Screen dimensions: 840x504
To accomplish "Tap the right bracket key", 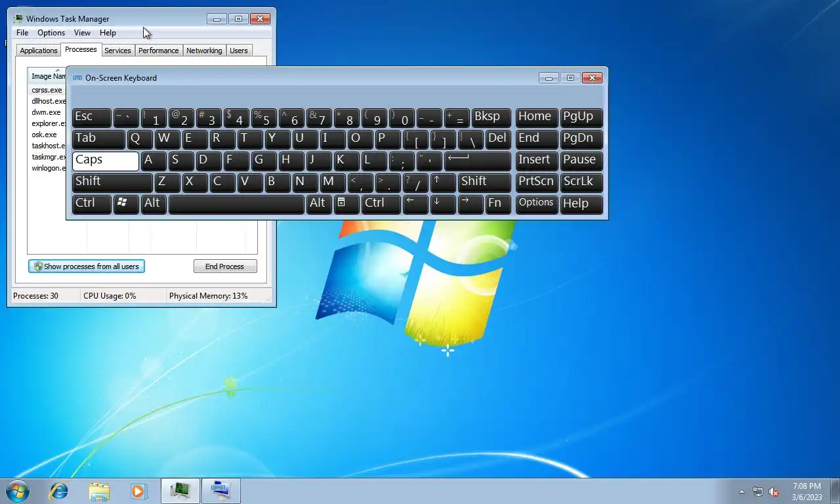I will click(443, 139).
